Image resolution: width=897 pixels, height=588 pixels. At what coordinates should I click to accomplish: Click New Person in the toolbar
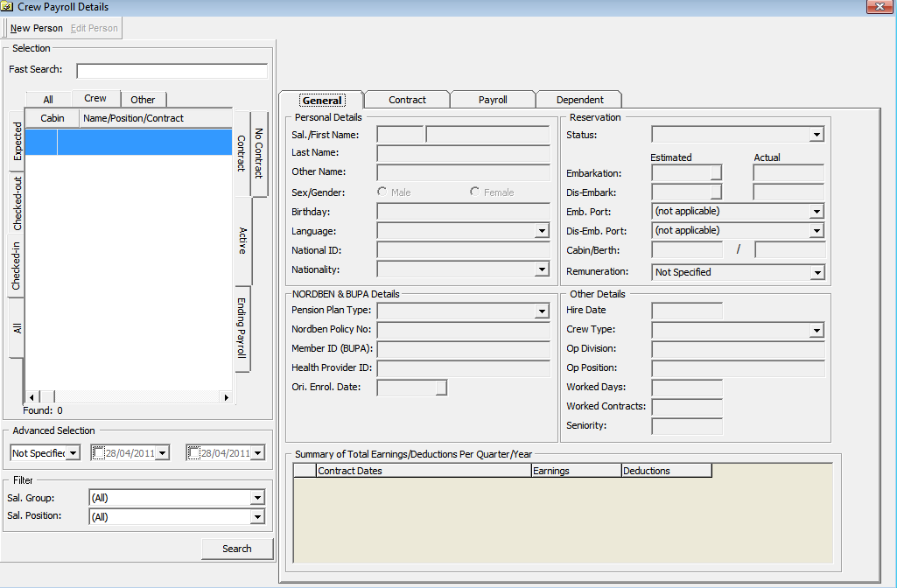coord(37,28)
